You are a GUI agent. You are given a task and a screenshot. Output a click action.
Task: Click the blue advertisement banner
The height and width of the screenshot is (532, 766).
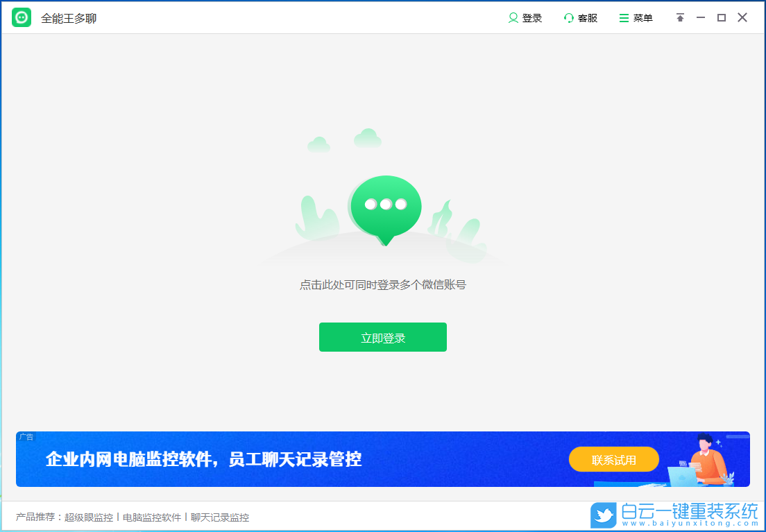pos(312,459)
